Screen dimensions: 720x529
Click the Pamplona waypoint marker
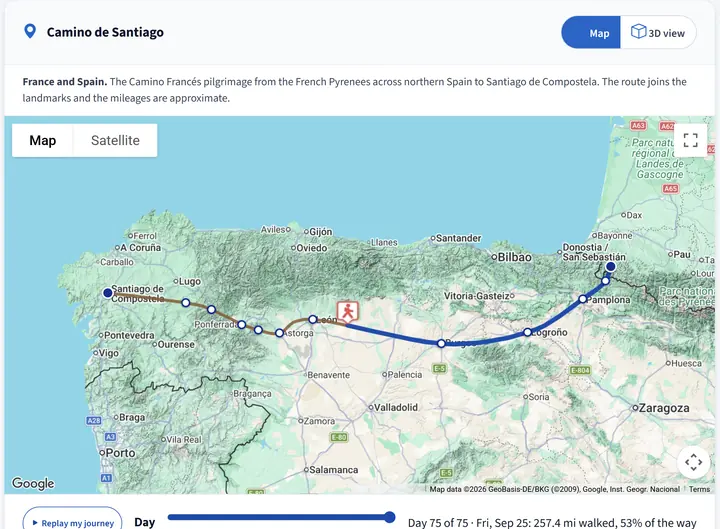[583, 299]
